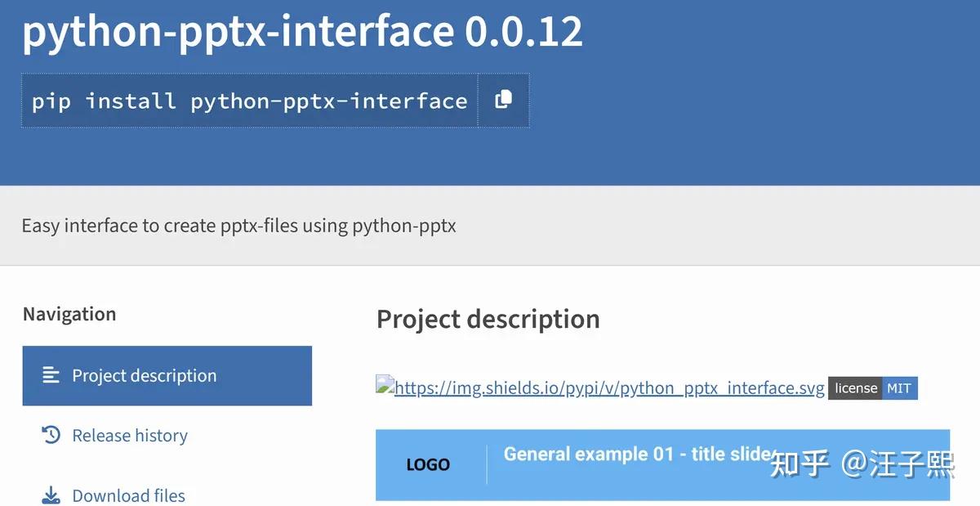Click the LOGO placeholder in the banner
The image size is (980, 506).
426,464
